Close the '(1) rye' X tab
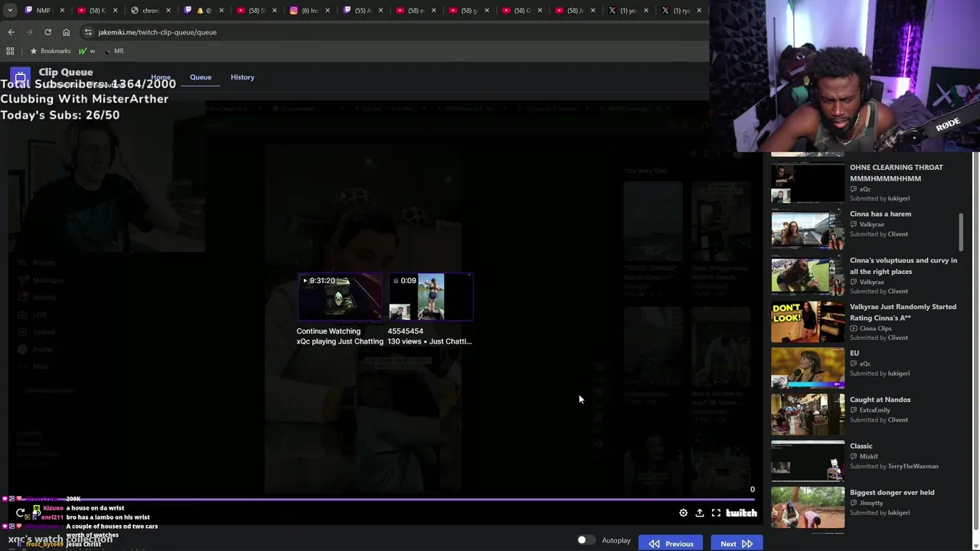Image resolution: width=980 pixels, height=551 pixels. point(699,10)
